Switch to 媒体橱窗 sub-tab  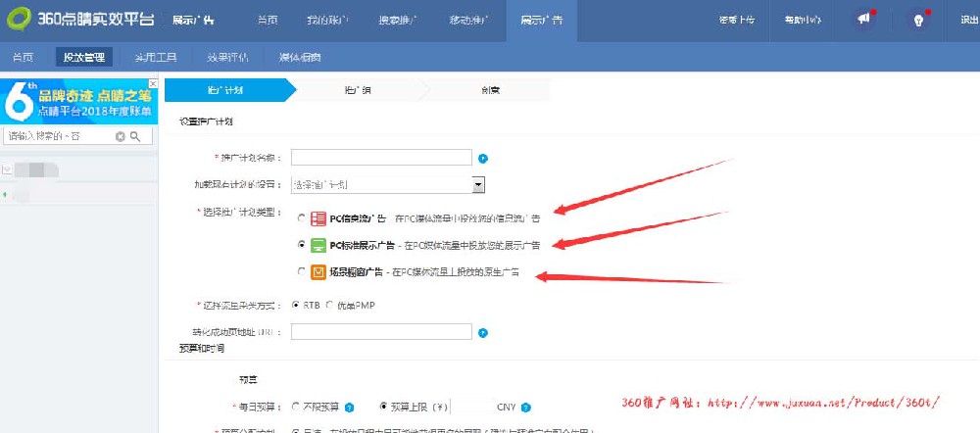(x=301, y=58)
